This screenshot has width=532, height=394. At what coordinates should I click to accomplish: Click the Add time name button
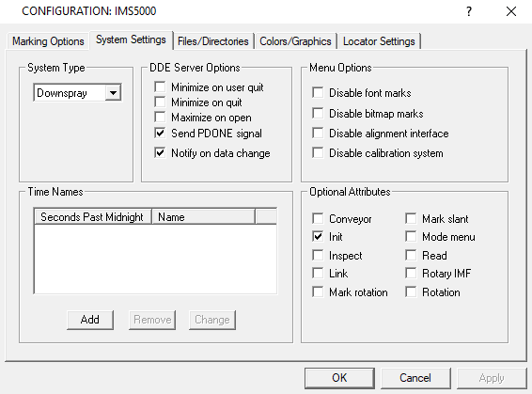(90, 320)
